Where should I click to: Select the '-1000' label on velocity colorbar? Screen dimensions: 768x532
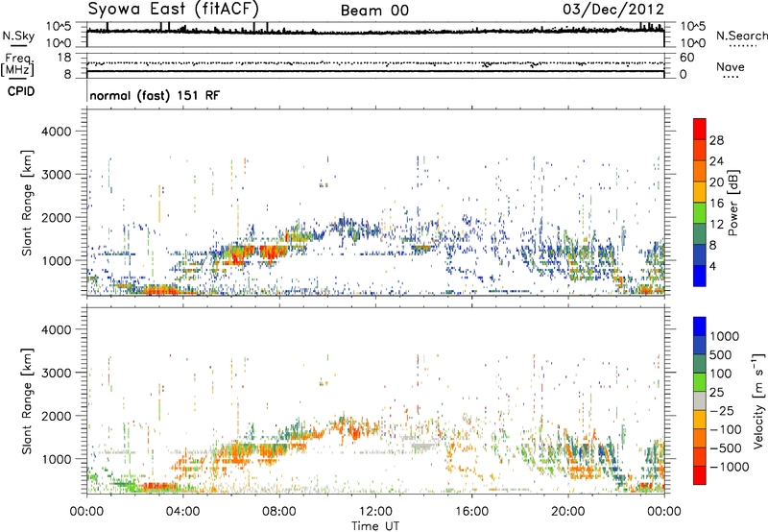[730, 467]
